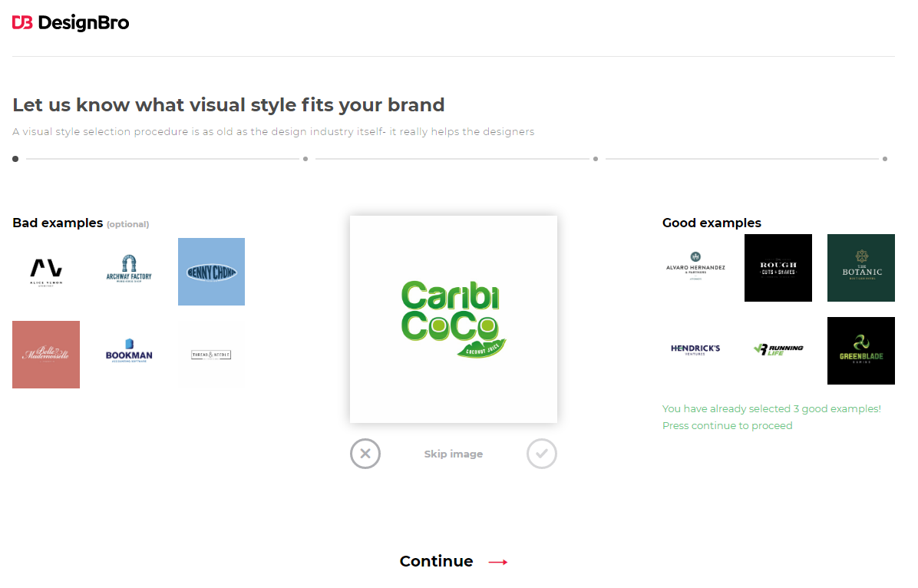Screen dimensions: 918x588
Task: Select the Greenblade Gaming thumbnail
Action: point(861,351)
